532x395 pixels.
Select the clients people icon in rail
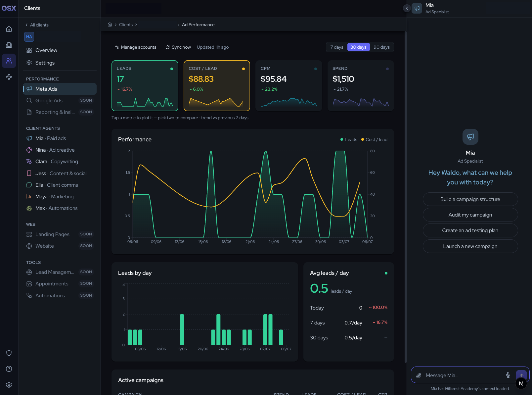click(x=9, y=61)
